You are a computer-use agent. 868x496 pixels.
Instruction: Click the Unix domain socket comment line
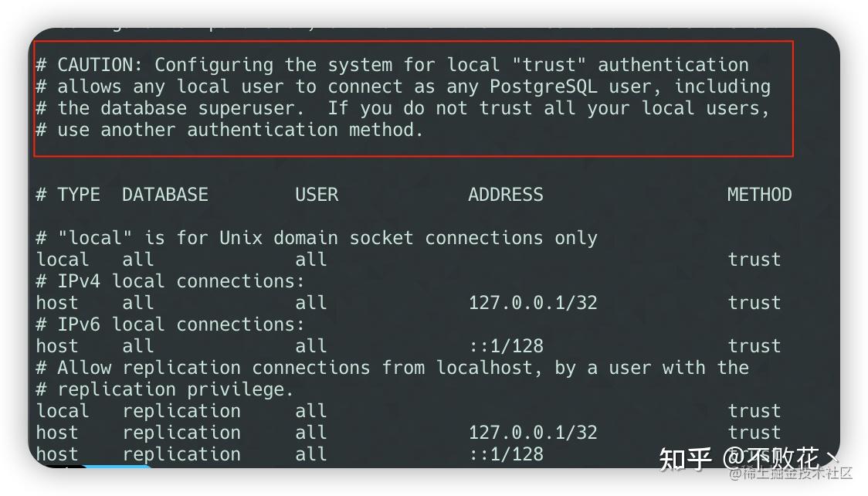(317, 238)
